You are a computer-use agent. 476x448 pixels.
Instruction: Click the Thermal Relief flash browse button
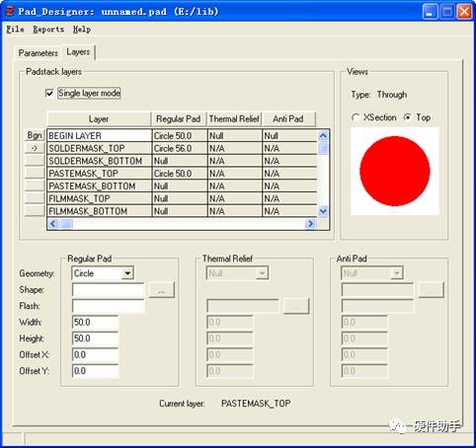(x=296, y=306)
